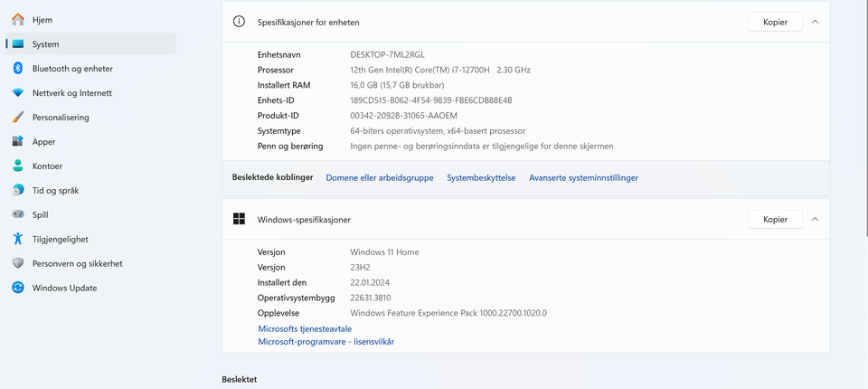Click the Tilgjengelighet accessibility icon

point(17,239)
